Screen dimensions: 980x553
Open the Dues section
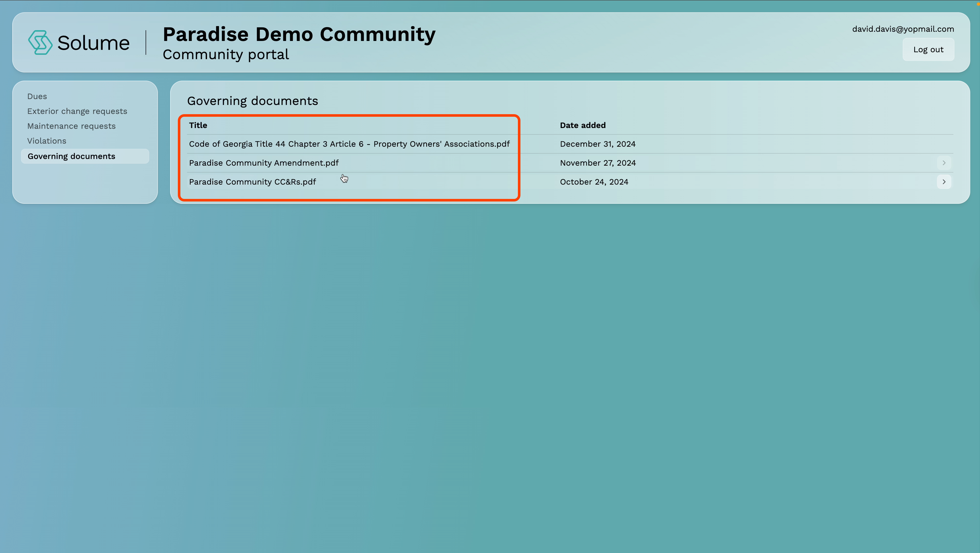pos(37,96)
